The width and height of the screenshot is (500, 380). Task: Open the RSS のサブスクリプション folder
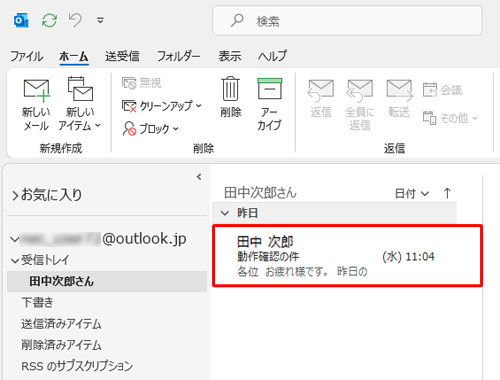pos(77,366)
